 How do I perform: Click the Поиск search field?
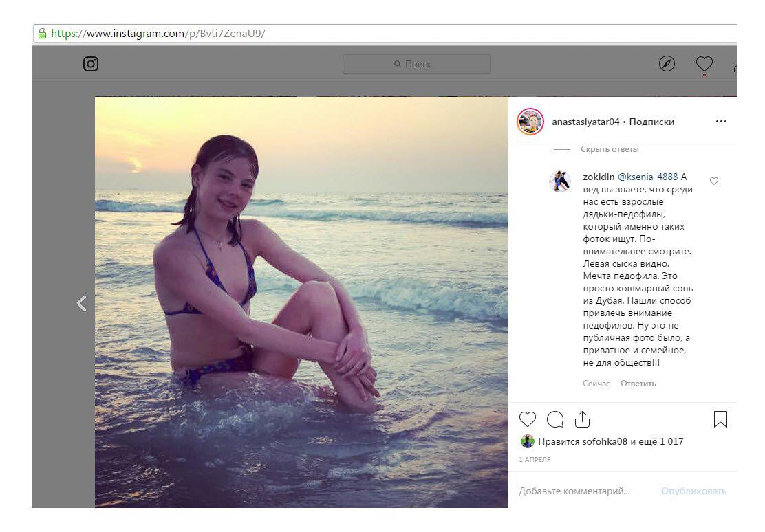(416, 64)
